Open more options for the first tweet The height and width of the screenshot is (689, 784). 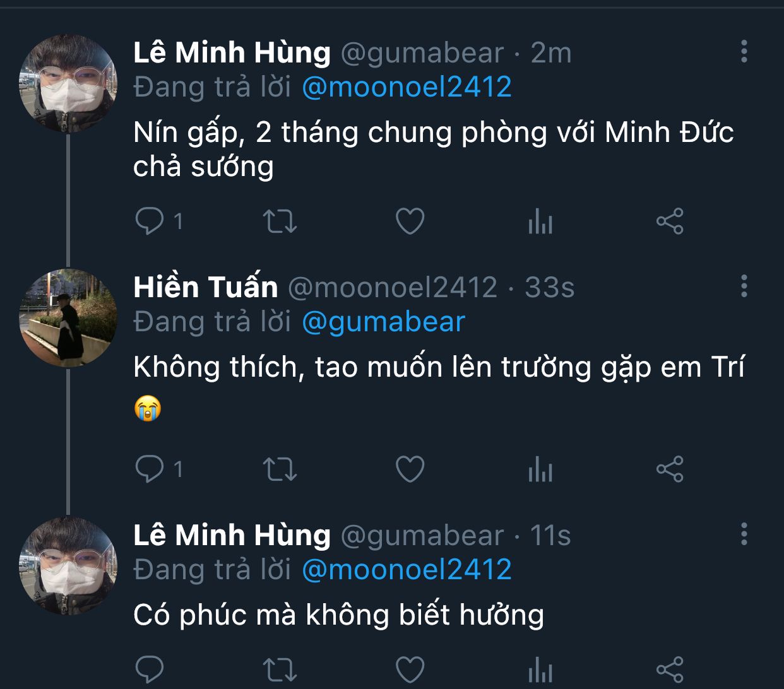744,51
